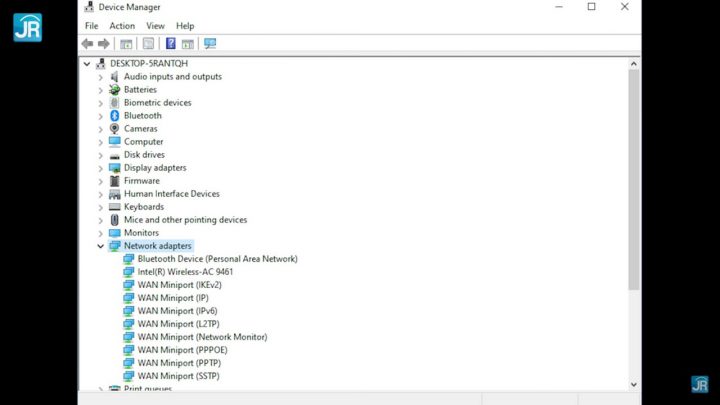Click the Bluetooth category icon
The image size is (720, 405).
(115, 116)
